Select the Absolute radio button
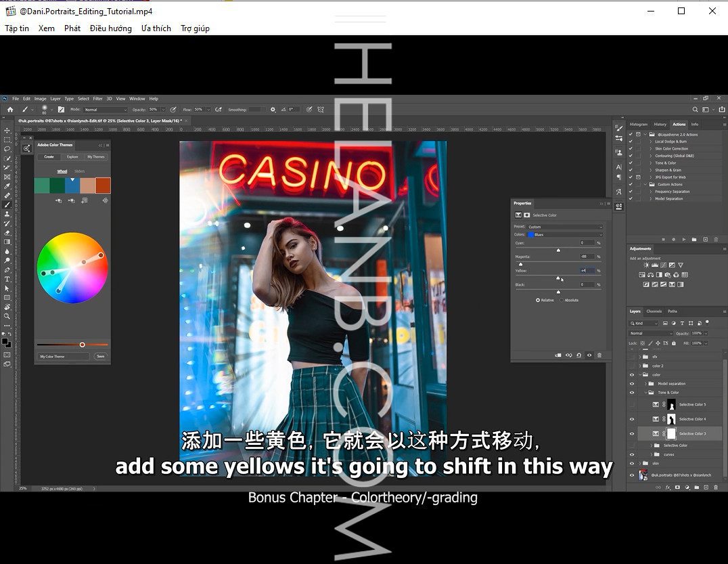 click(x=562, y=300)
